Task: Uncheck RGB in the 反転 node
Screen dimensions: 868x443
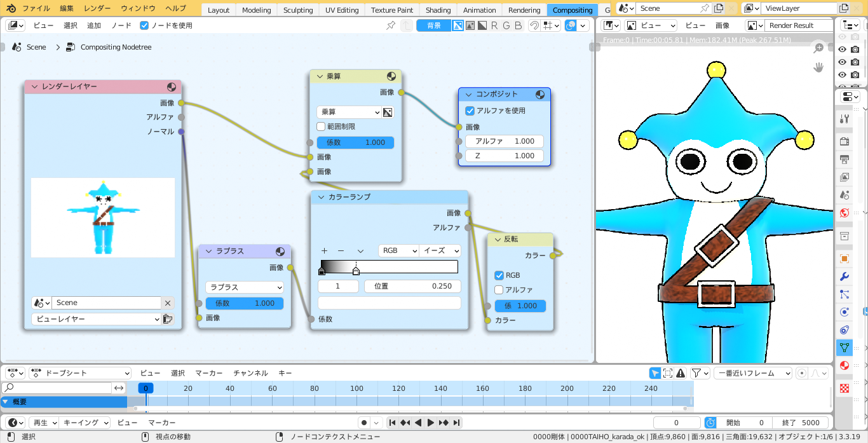Action: coord(499,276)
